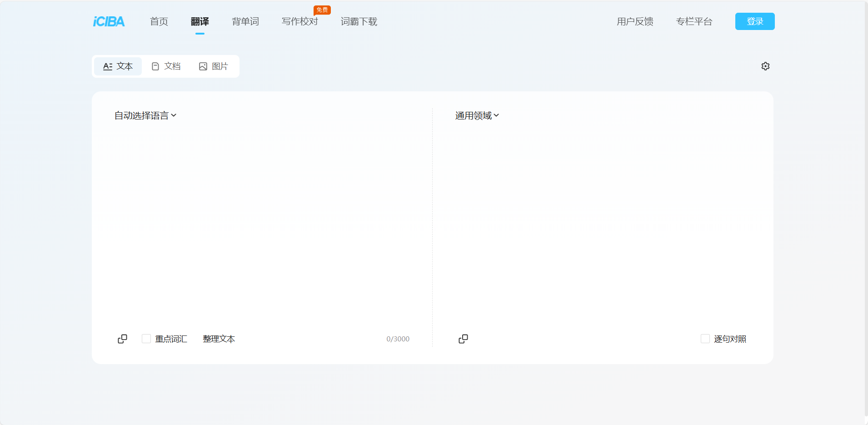Open the 背单词 nav item
The image size is (868, 425).
(x=245, y=21)
